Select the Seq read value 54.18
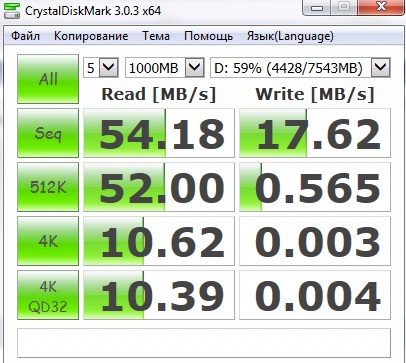406x363 pixels. (159, 133)
